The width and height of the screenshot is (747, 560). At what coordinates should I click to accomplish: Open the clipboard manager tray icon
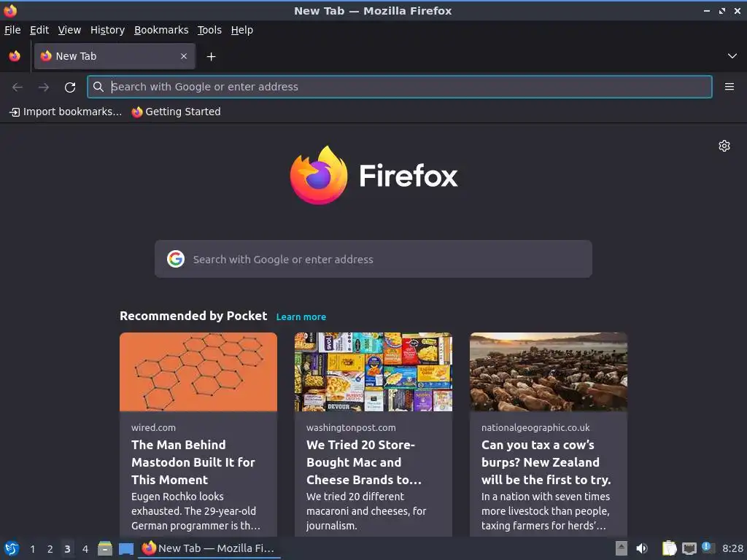coord(670,548)
